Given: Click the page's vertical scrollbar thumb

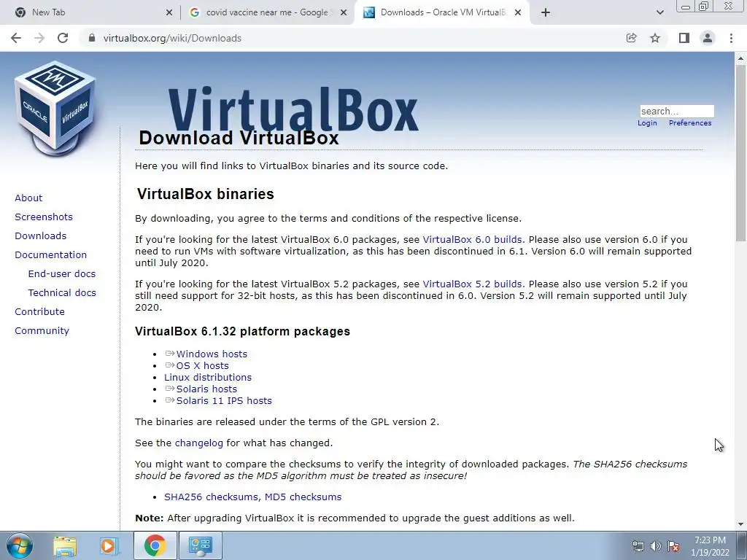Looking at the screenshot, I should click(x=740, y=152).
